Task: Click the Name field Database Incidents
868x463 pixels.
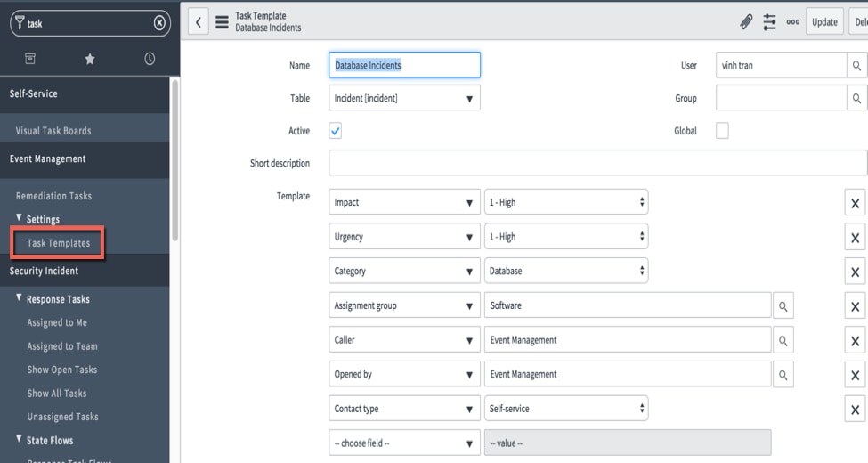Action: (404, 65)
